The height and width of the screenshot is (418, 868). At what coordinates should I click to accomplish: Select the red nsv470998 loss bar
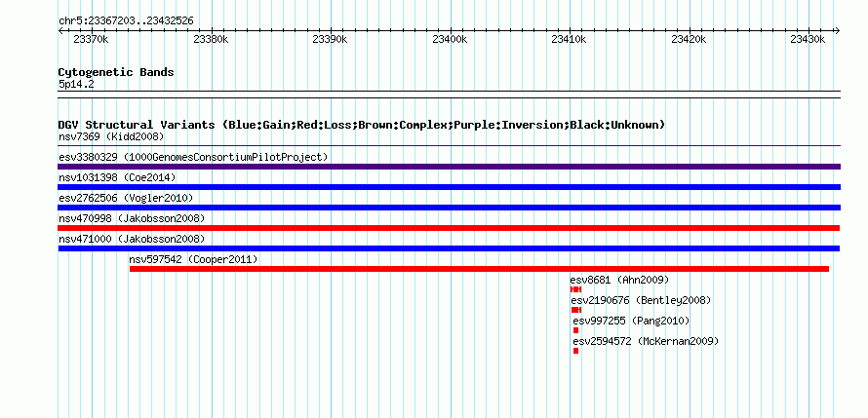(x=449, y=228)
